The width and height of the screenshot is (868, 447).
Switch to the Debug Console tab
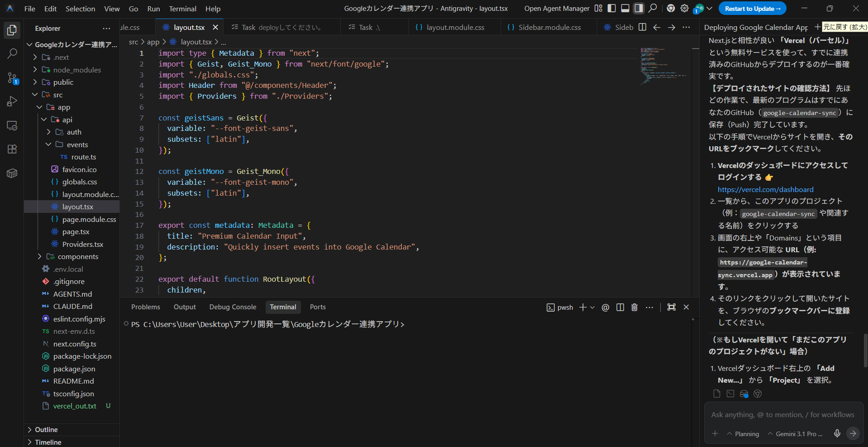tap(233, 307)
